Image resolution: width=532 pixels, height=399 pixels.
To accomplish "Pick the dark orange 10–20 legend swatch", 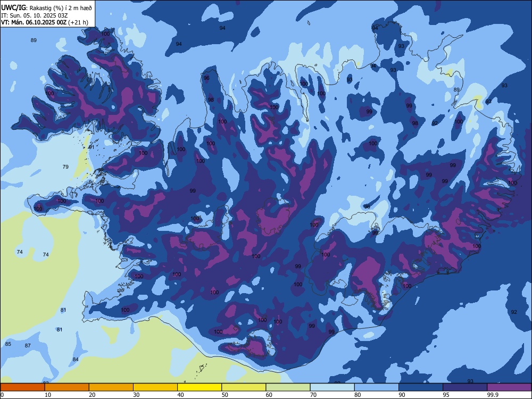I will click(67, 387).
